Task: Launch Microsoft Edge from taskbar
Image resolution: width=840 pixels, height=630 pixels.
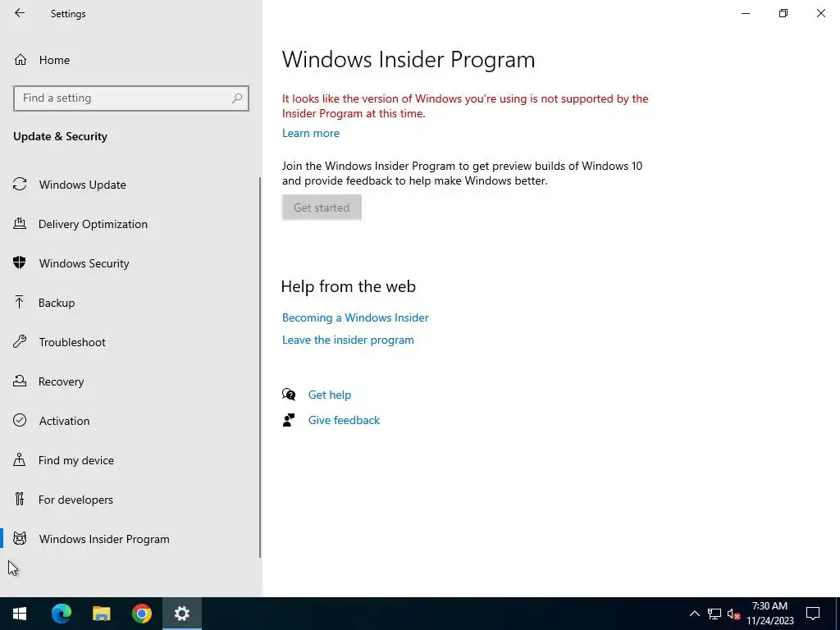Action: coord(61,614)
